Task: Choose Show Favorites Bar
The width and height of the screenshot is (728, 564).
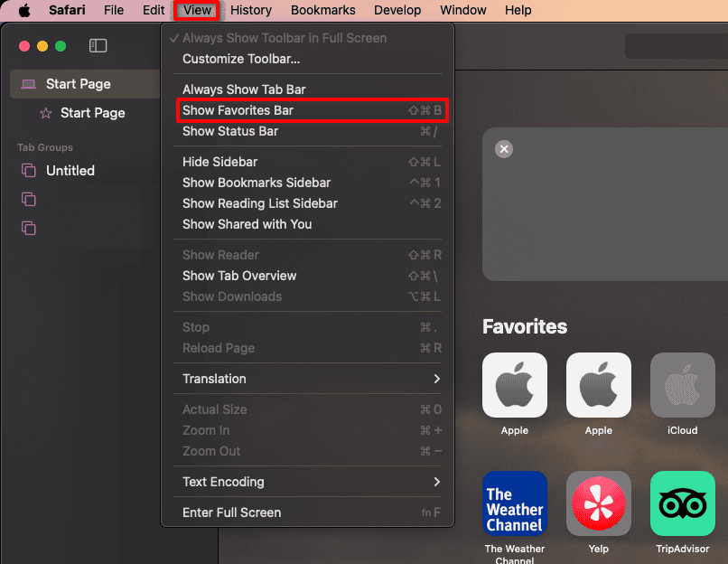Action: pyautogui.click(x=307, y=110)
